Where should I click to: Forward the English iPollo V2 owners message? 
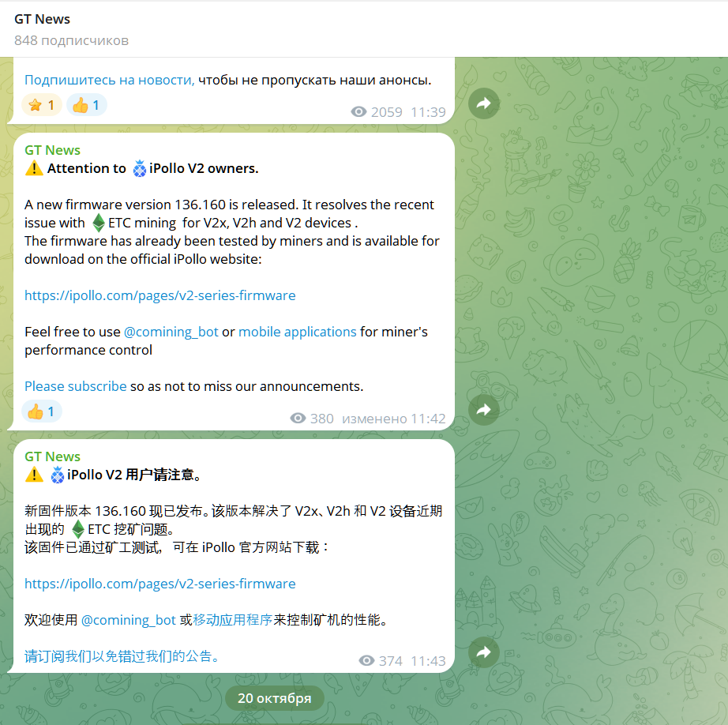484,410
